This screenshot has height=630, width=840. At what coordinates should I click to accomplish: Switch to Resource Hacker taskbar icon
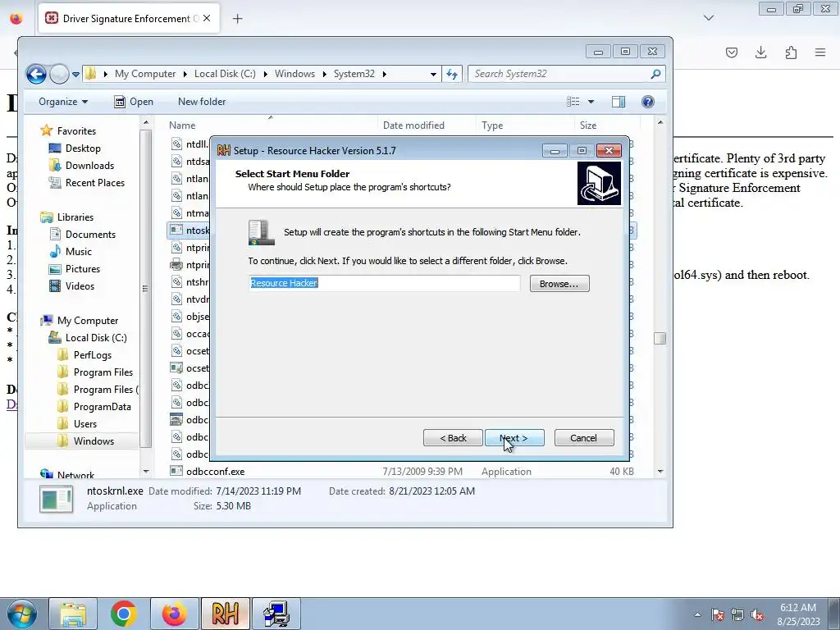click(x=226, y=614)
